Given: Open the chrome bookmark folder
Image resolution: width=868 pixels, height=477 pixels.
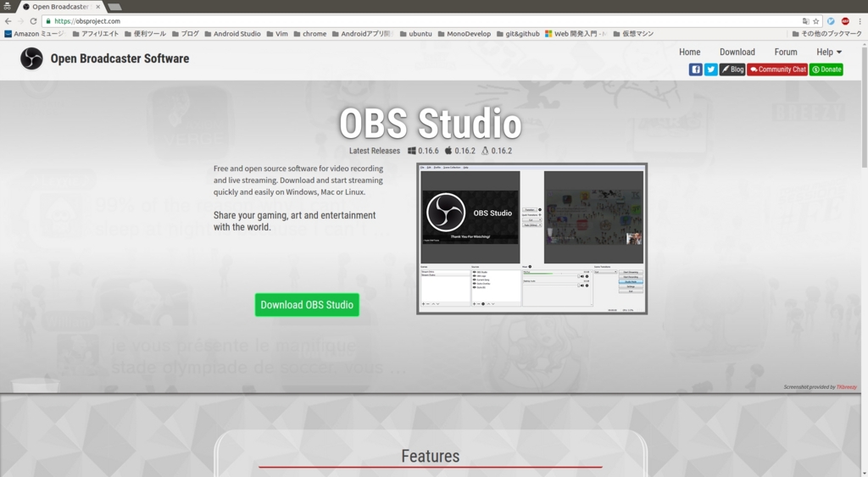Looking at the screenshot, I should click(x=310, y=34).
